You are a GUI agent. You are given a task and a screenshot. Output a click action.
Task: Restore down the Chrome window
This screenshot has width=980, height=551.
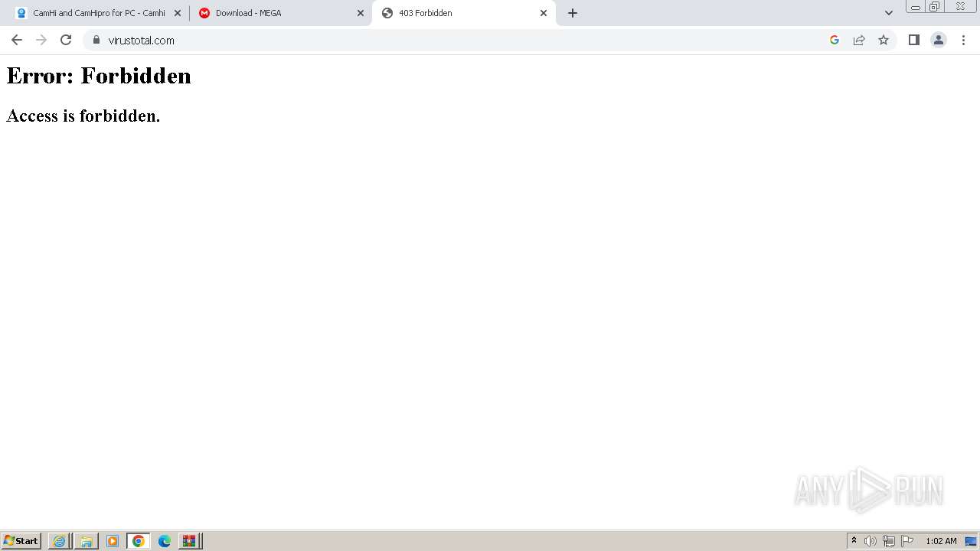tap(935, 7)
